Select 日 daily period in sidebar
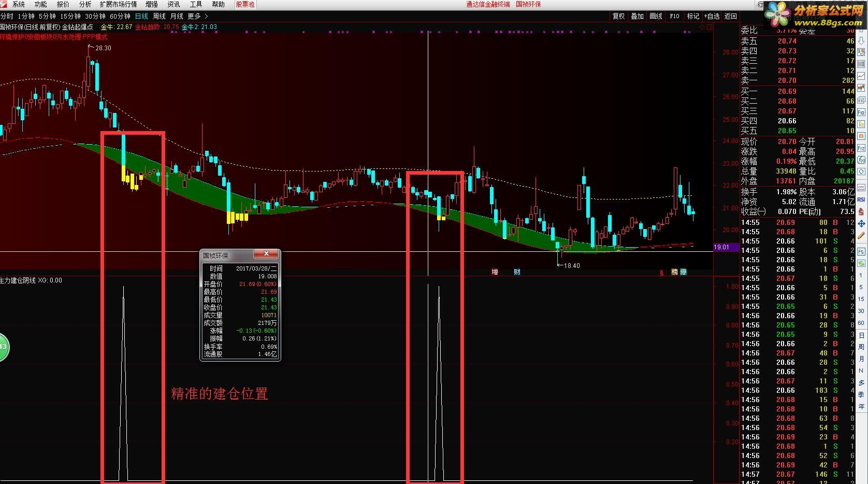Image resolution: width=868 pixels, height=484 pixels. pos(861,335)
